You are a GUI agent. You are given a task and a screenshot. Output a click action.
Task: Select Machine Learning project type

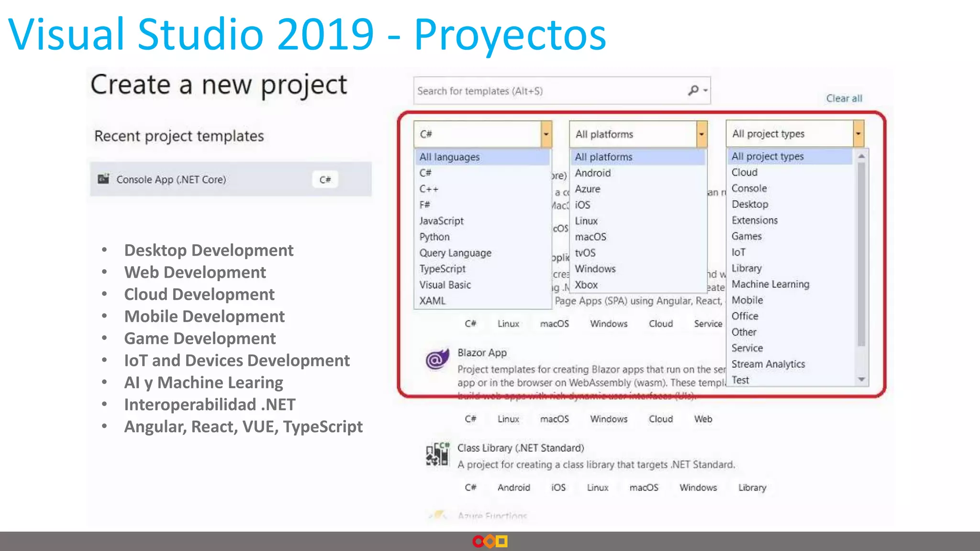coord(790,284)
